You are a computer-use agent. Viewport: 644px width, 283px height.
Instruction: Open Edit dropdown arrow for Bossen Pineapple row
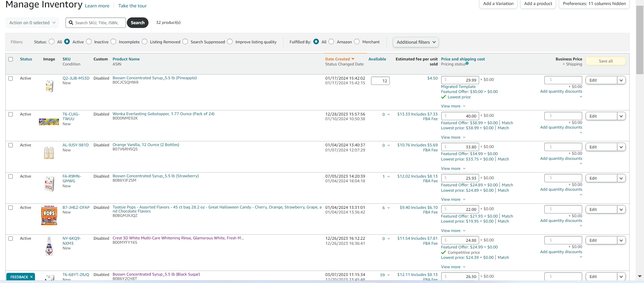point(622,80)
